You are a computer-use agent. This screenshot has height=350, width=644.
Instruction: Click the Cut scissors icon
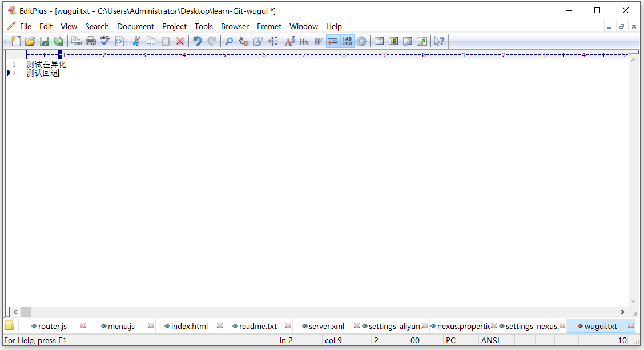137,41
